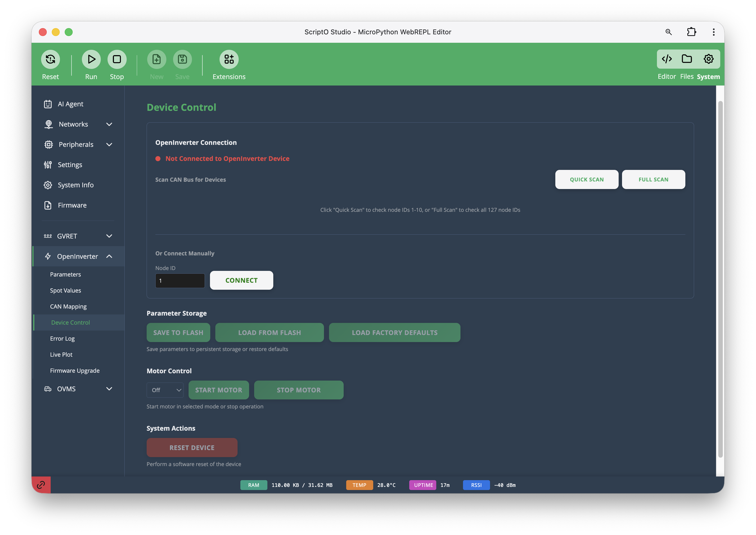Click the red connection link status icon

pyautogui.click(x=41, y=485)
